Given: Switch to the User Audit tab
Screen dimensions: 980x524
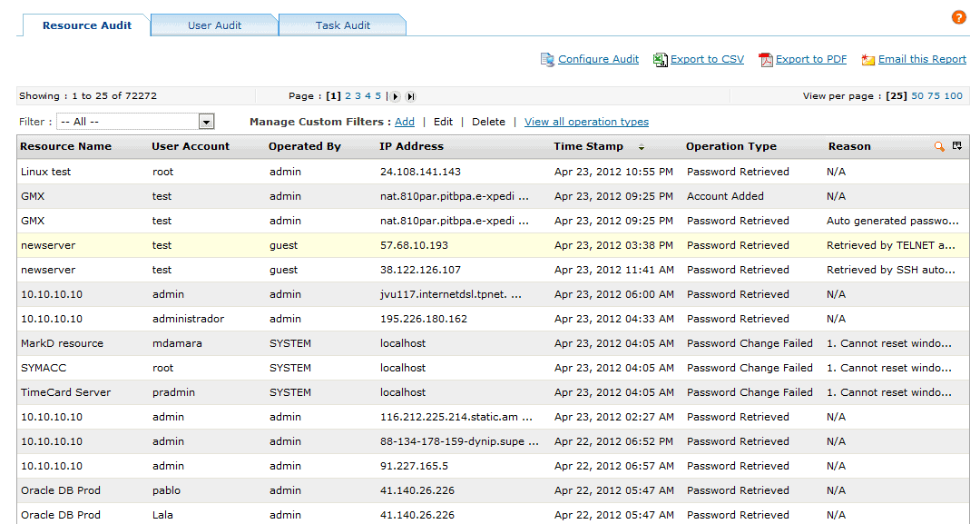Looking at the screenshot, I should coord(214,25).
